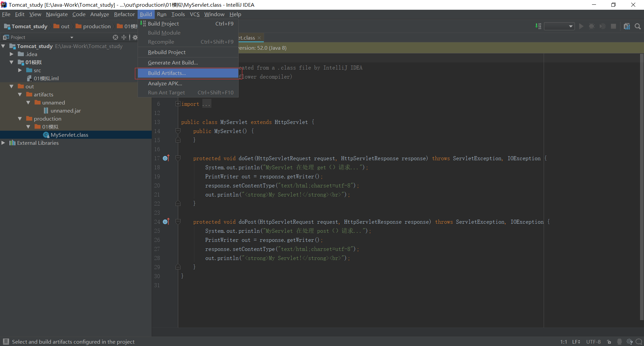
Task: Click the Hector inspector icon in status bar
Action: click(x=620, y=342)
